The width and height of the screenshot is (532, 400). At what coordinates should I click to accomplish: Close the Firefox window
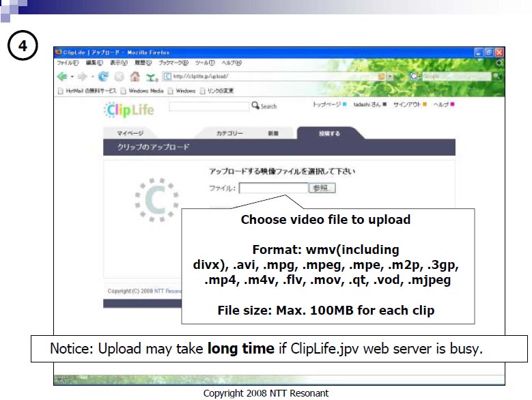click(499, 53)
